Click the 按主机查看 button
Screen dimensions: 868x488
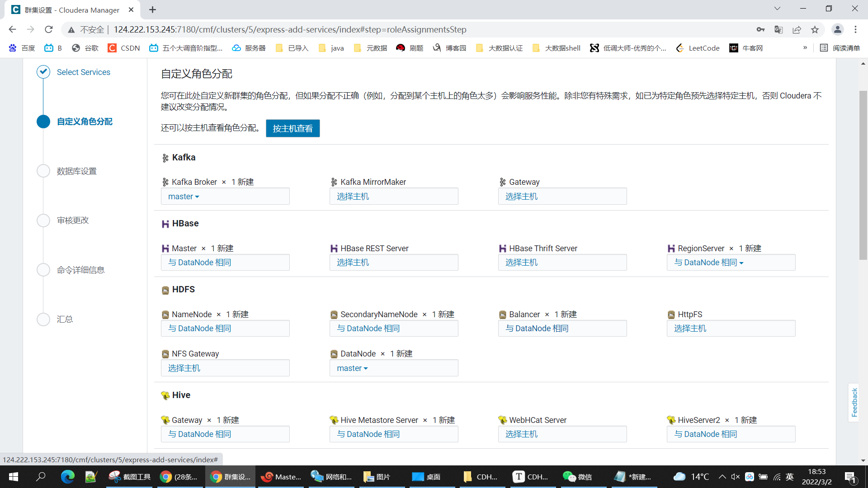pos(292,128)
